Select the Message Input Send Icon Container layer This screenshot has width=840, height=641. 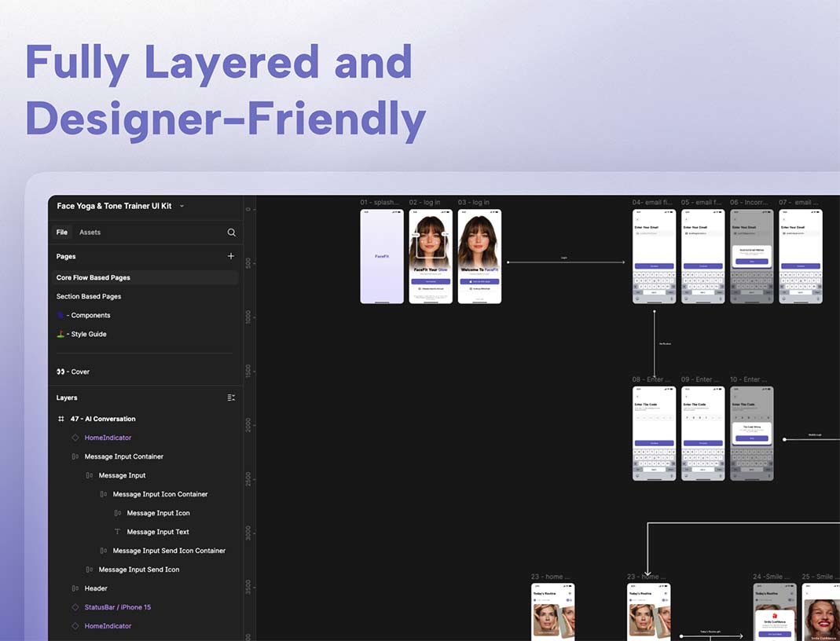pyautogui.click(x=169, y=551)
